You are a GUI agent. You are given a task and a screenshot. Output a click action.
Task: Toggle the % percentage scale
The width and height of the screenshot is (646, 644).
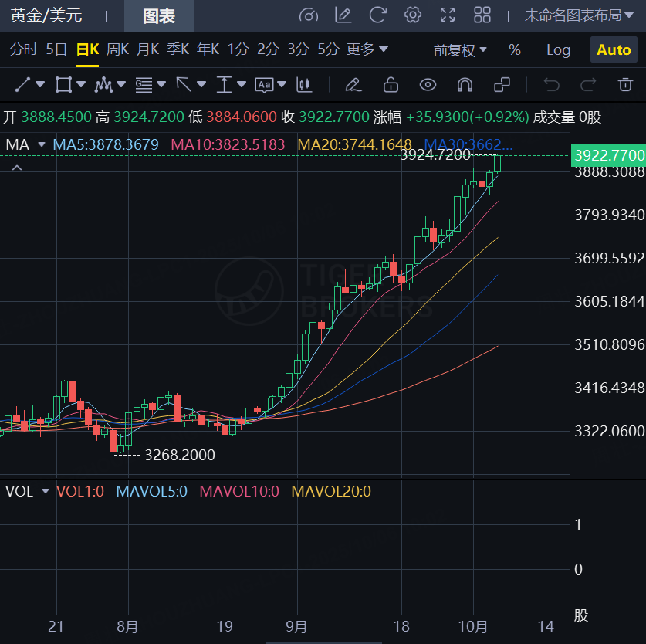[x=515, y=50]
